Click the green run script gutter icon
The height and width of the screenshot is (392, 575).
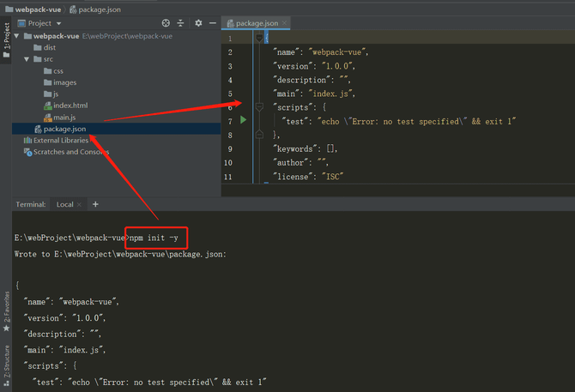(243, 120)
